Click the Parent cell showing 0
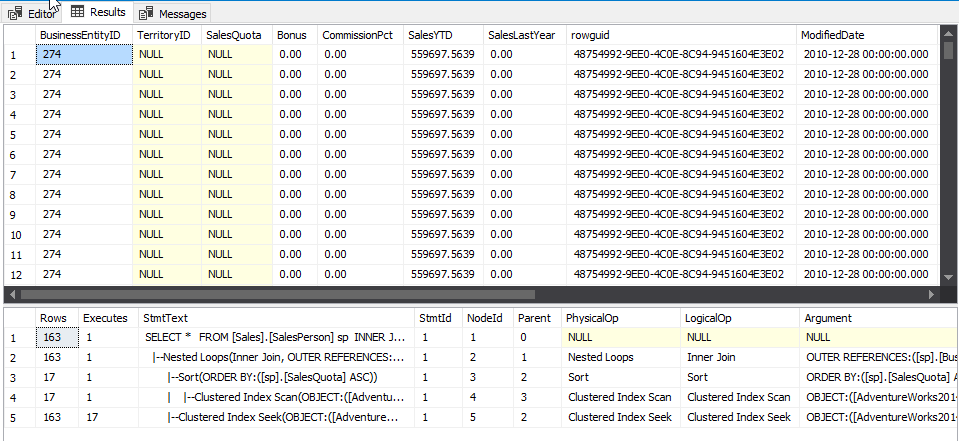The width and height of the screenshot is (959, 441). pyautogui.click(x=537, y=337)
